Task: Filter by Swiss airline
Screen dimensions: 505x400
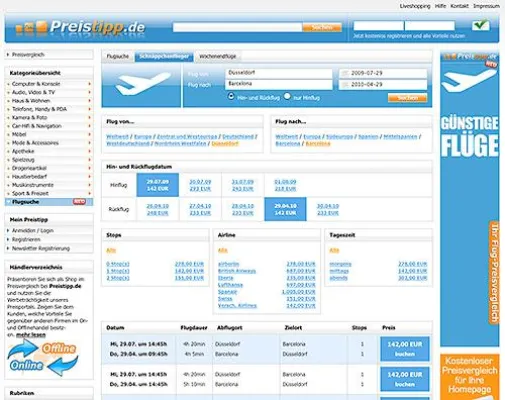Action: click(x=225, y=299)
